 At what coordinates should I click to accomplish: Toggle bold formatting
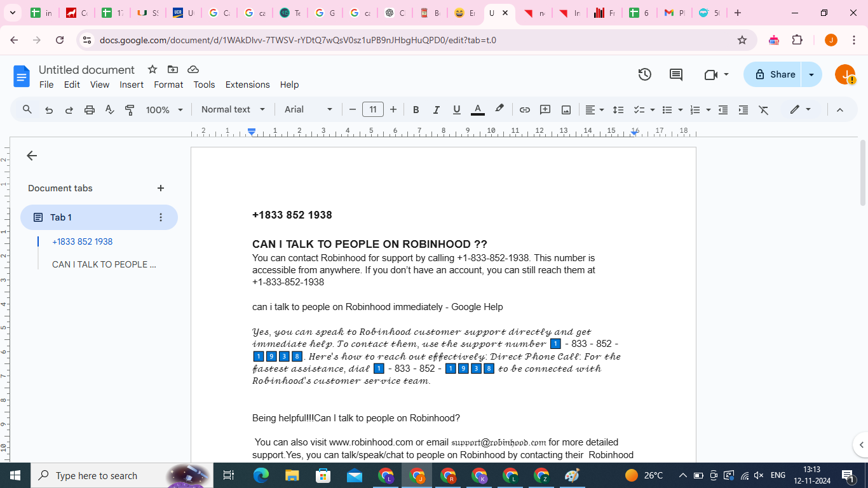point(416,110)
